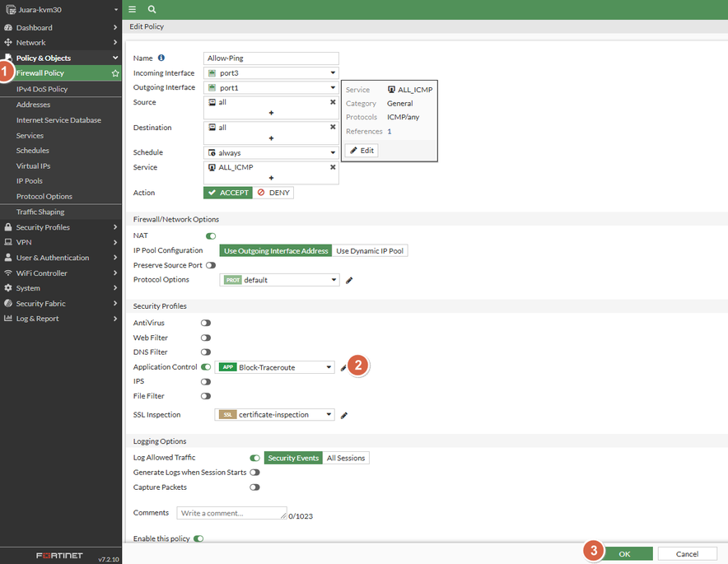Open the search magnifier icon
Viewport: 728px width, 564px height.
click(152, 9)
